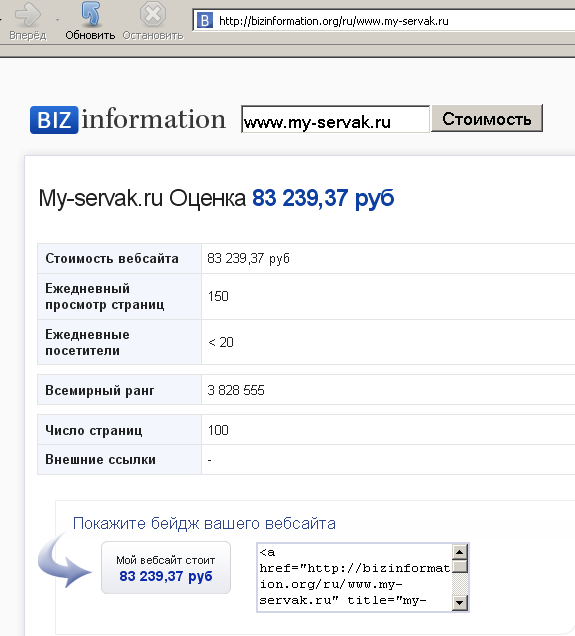Click the textarea scrollbar thumb

459,566
